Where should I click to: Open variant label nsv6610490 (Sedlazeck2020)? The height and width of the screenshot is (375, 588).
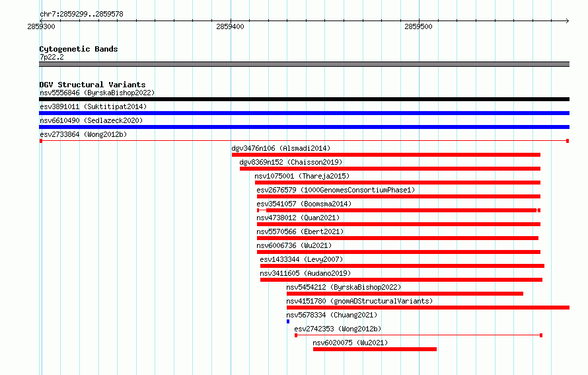tap(91, 120)
